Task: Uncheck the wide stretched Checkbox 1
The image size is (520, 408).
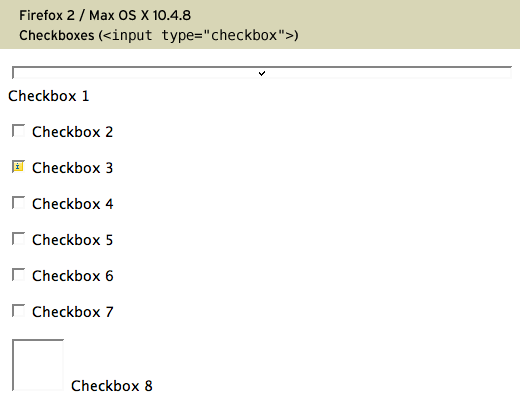Action: coord(262,73)
